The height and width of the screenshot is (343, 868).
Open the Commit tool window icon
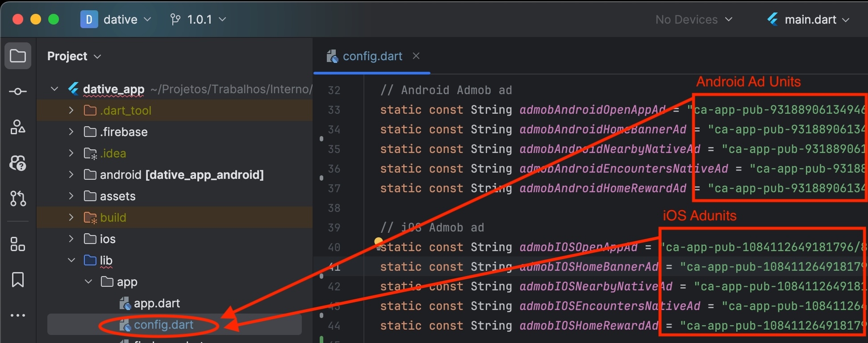tap(18, 92)
